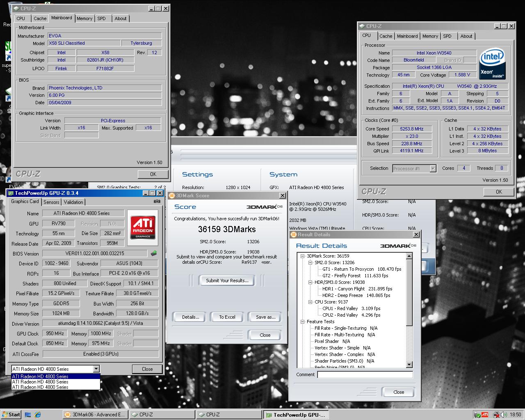Viewport: 525px width, 420px height.
Task: Click the GPU-Z title bar icon
Action: point(10,193)
